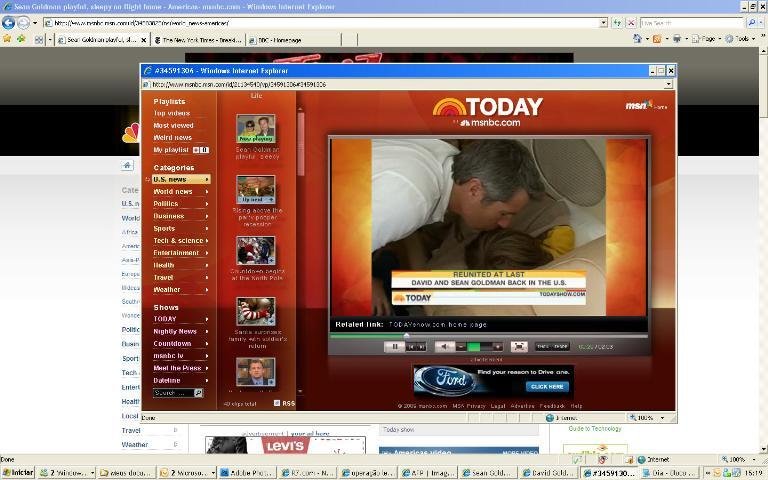Stop loading the main browser page
This screenshot has height=480, width=768.
(x=631, y=23)
